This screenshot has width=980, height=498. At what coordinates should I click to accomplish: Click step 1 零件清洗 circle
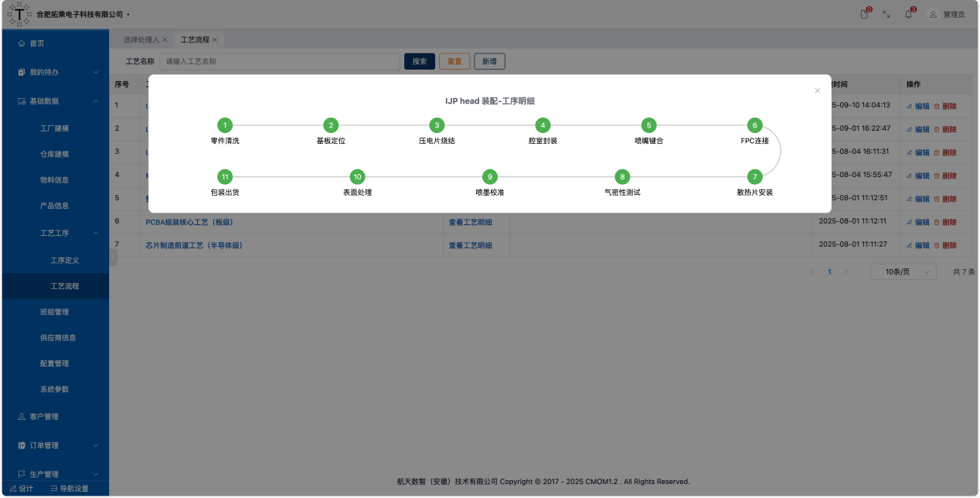pos(224,125)
